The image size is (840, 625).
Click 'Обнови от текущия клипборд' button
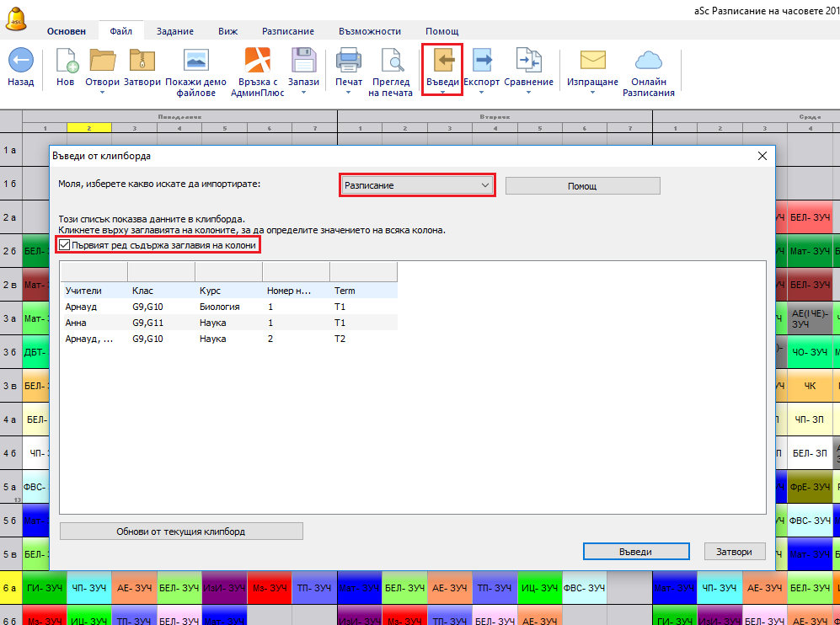click(181, 532)
